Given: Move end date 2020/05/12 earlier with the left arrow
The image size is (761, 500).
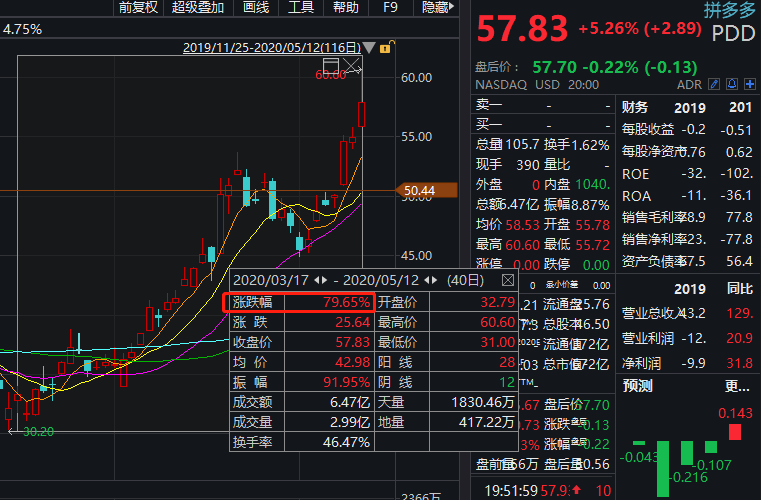Looking at the screenshot, I should click(427, 280).
